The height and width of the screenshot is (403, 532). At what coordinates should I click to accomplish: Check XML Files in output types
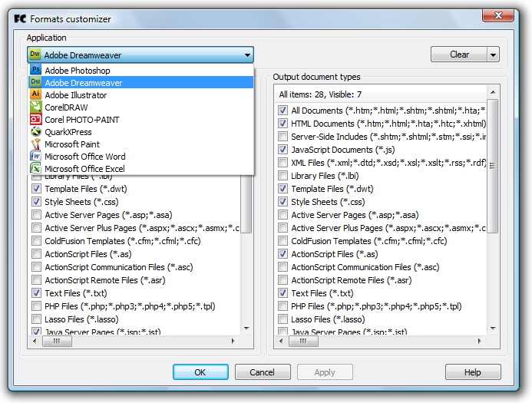[283, 163]
